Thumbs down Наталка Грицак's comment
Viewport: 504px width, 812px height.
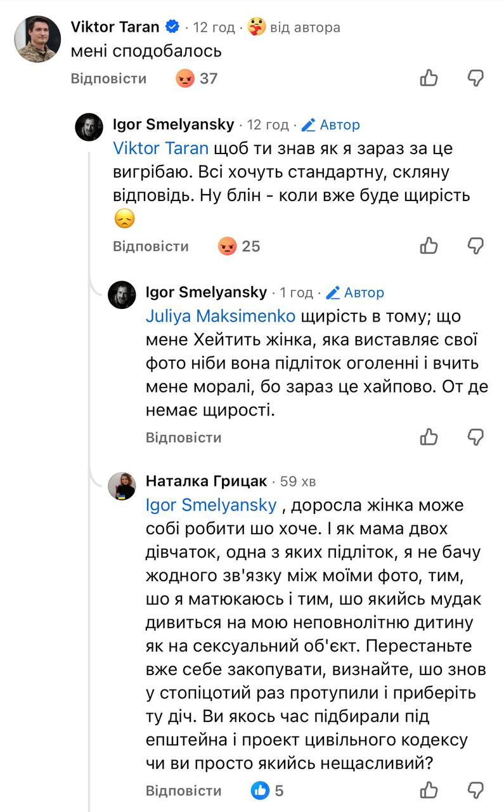(x=475, y=790)
